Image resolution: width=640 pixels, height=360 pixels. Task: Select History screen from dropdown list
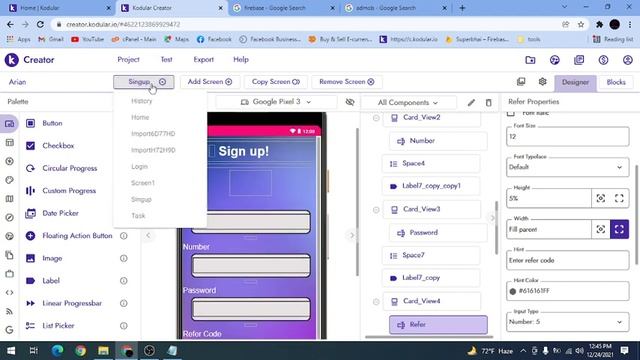coord(142,101)
